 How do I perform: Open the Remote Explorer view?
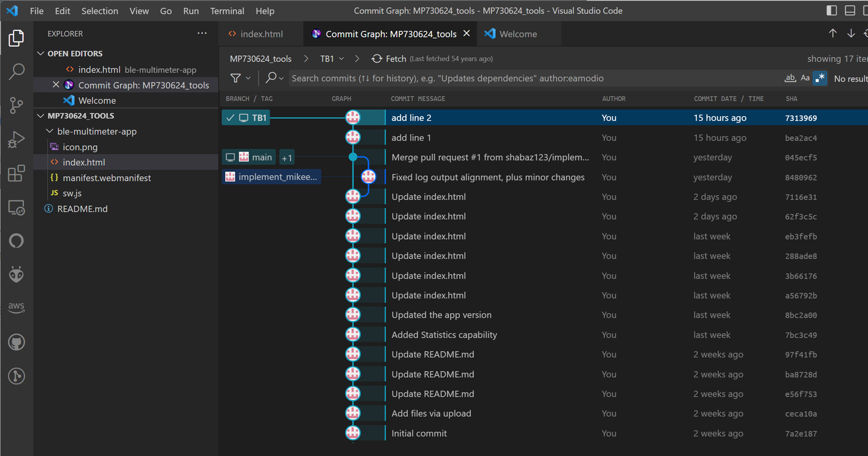(16, 208)
